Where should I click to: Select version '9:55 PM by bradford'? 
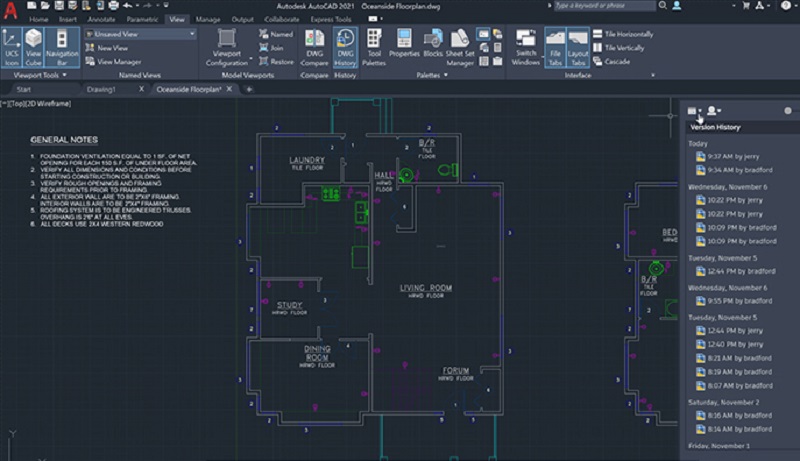point(735,301)
